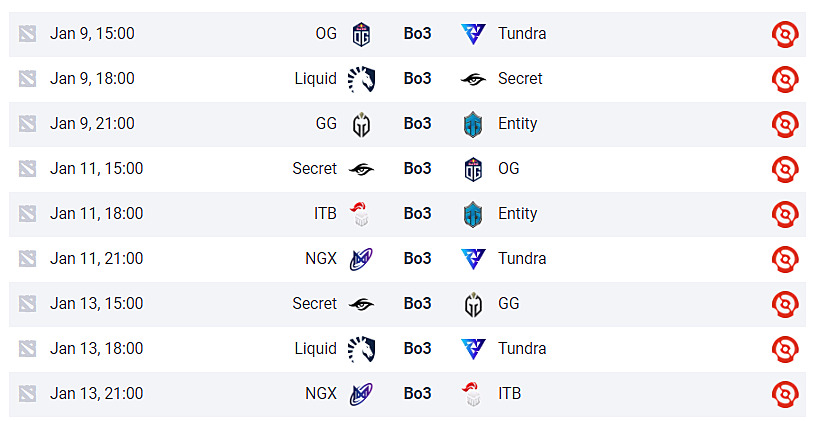This screenshot has height=421, width=822.
Task: Click Dota 2 game icon in Jan 9 18:00 row
Action: [27, 79]
